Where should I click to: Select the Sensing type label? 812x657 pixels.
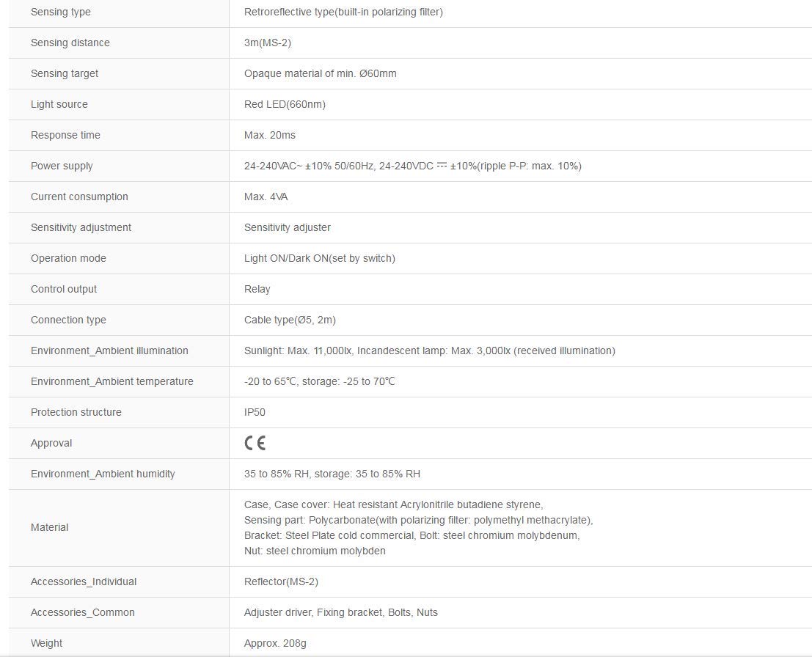(x=61, y=12)
